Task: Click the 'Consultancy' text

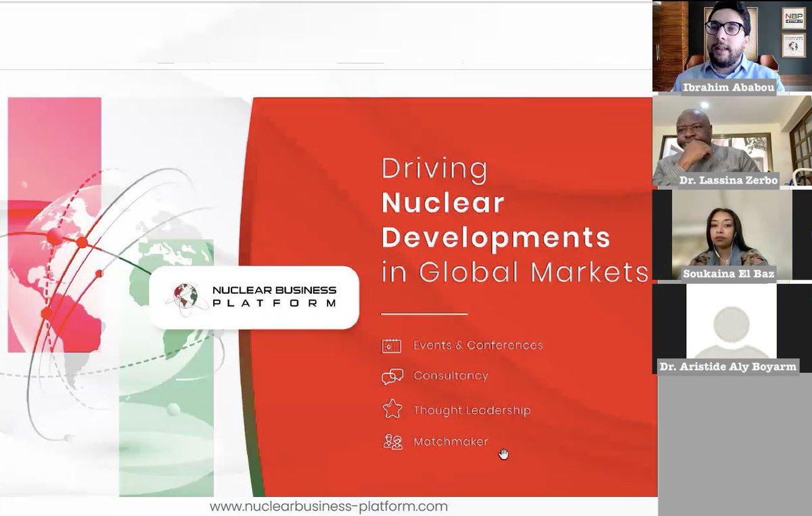Action: [x=451, y=376]
